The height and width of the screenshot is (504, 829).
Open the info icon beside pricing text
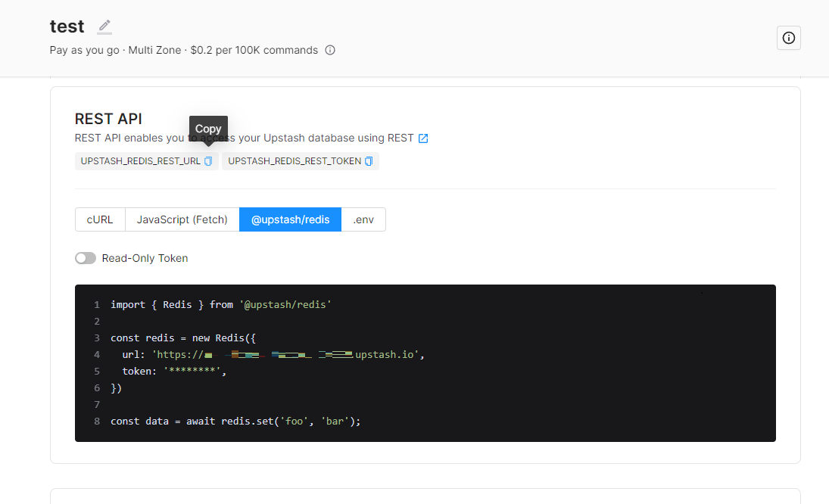pos(330,50)
